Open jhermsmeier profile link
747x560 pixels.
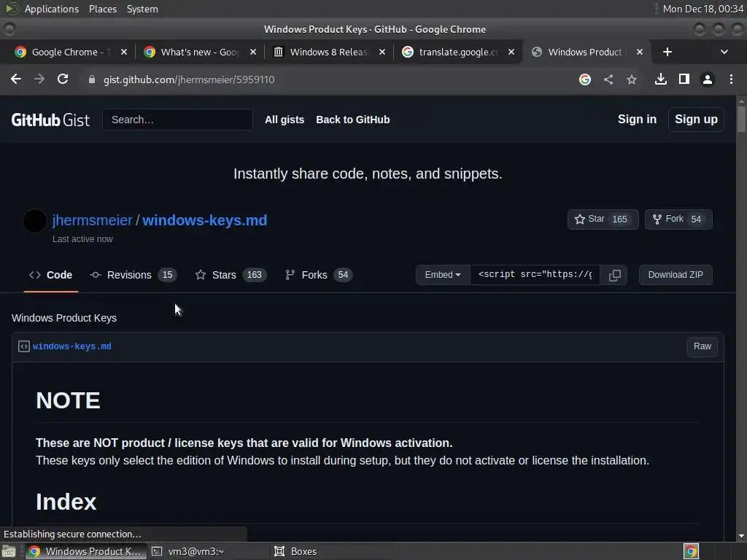pyautogui.click(x=92, y=220)
